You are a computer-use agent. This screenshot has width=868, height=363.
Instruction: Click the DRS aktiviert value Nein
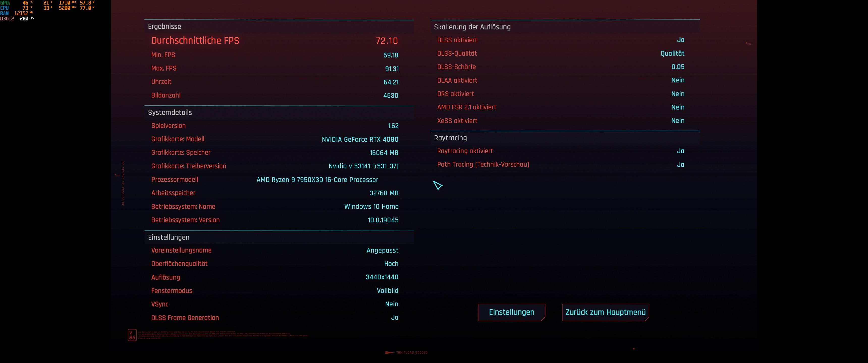[x=677, y=94]
